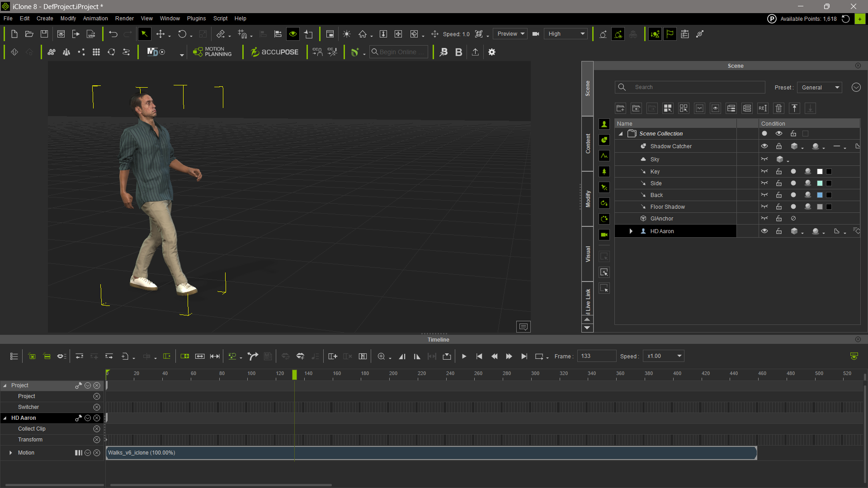
Task: Toggle lock for Key light
Action: tap(779, 172)
